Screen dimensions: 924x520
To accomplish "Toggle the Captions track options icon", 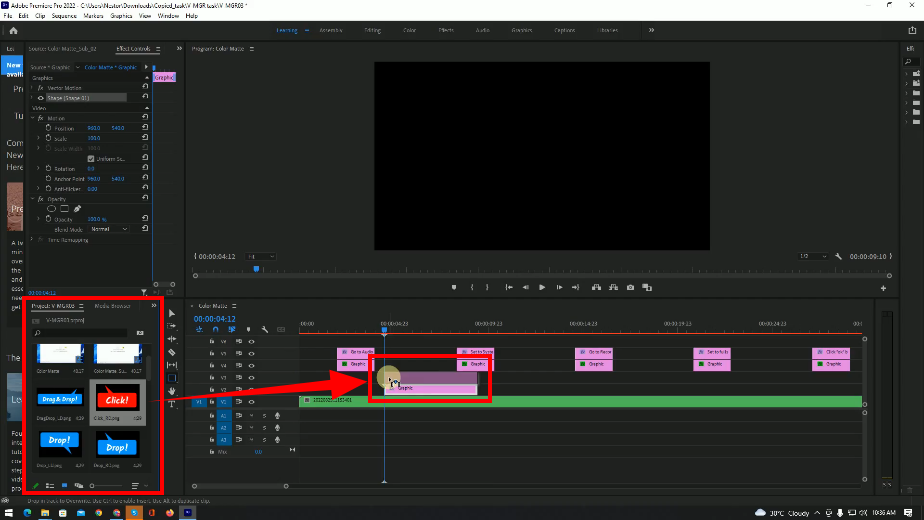I will pyautogui.click(x=281, y=330).
